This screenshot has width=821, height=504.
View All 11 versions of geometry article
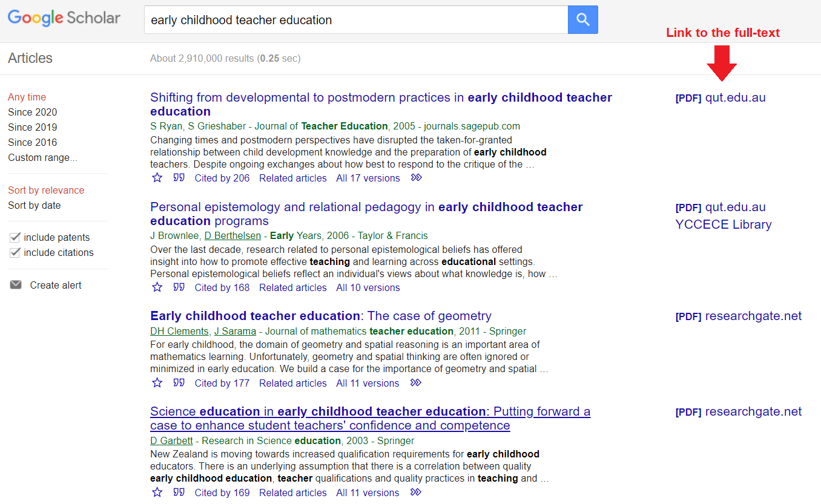[368, 383]
